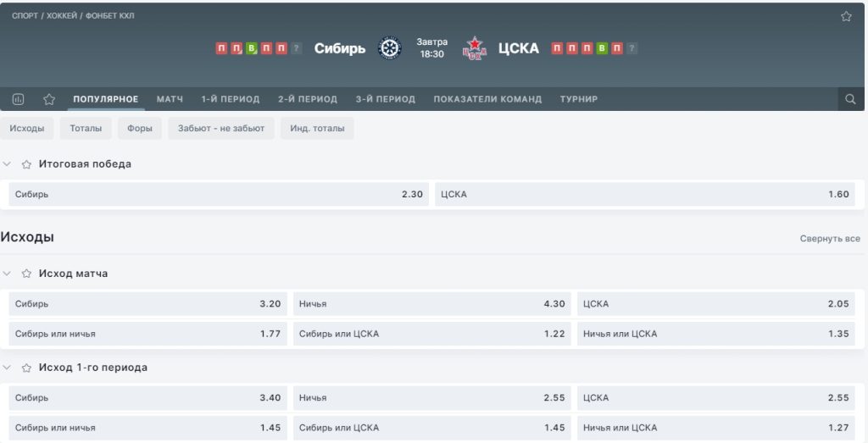
Task: Click Свернуть все link
Action: pyautogui.click(x=830, y=238)
